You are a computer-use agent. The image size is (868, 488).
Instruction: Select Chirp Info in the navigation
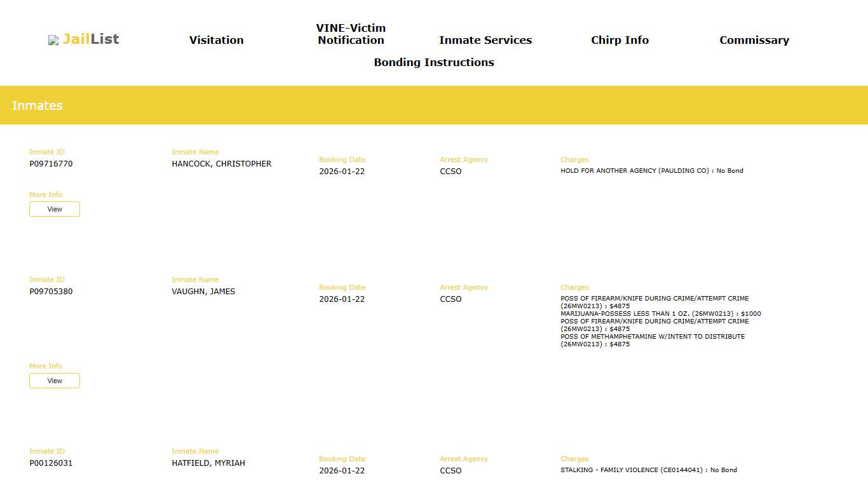pyautogui.click(x=620, y=40)
